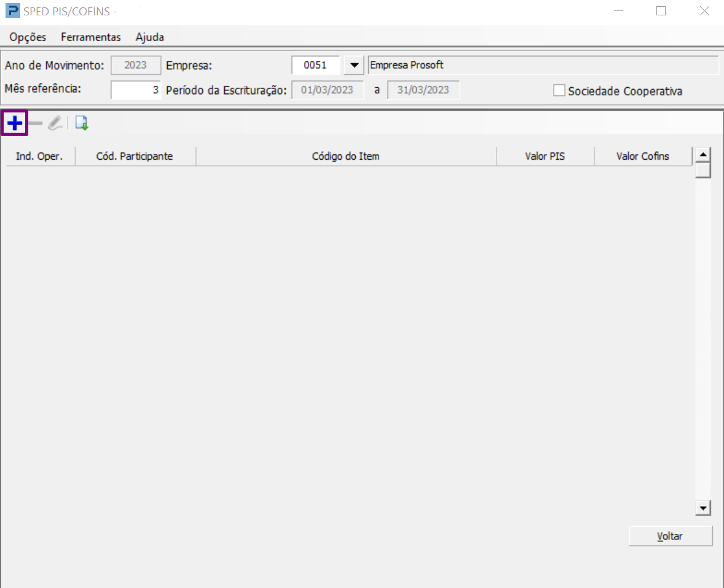Tick the Sociedade Cooperativa checkbox
Screen dimensions: 724x588
tap(559, 90)
